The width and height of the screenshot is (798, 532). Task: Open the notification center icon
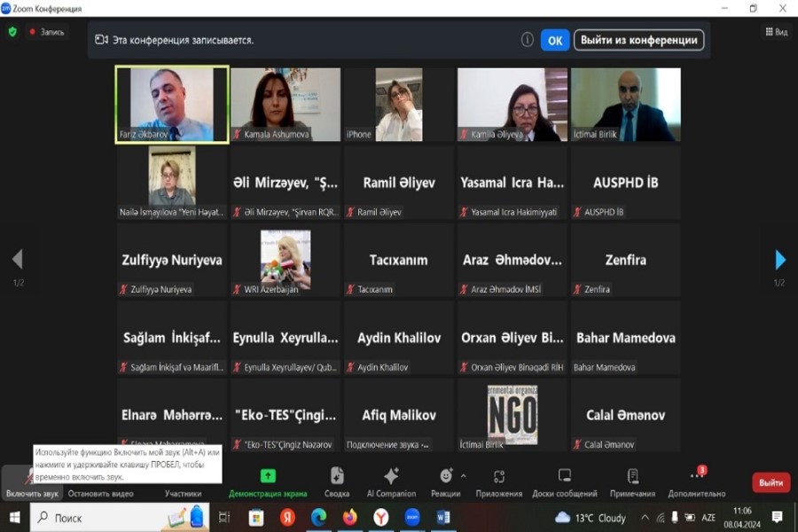tap(777, 518)
